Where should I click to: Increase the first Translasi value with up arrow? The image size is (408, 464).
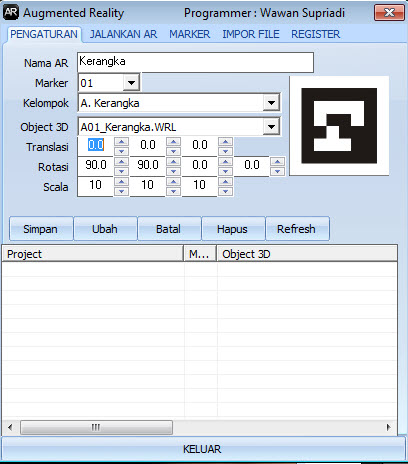(x=121, y=142)
